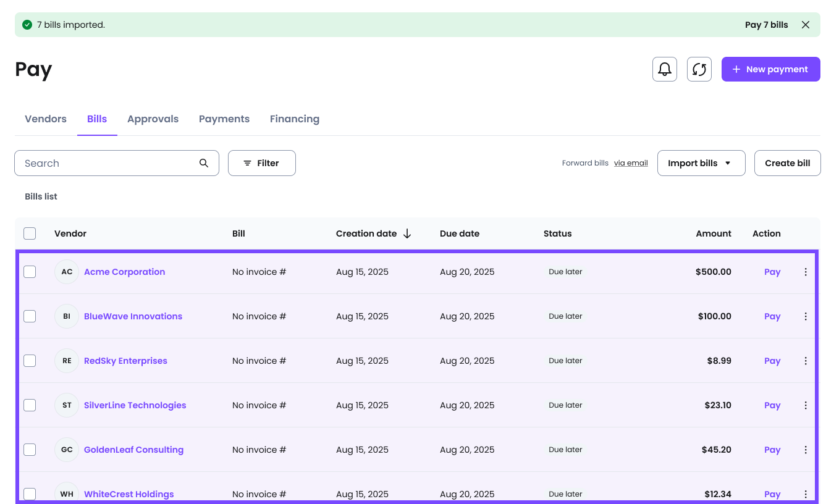Check the BlueWave Innovations bill checkbox
This screenshot has height=504, width=826.
(30, 316)
